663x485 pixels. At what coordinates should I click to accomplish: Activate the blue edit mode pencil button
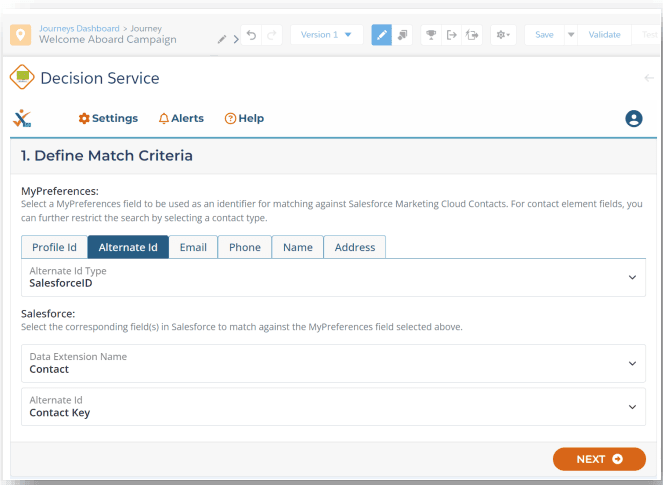pyautogui.click(x=381, y=35)
